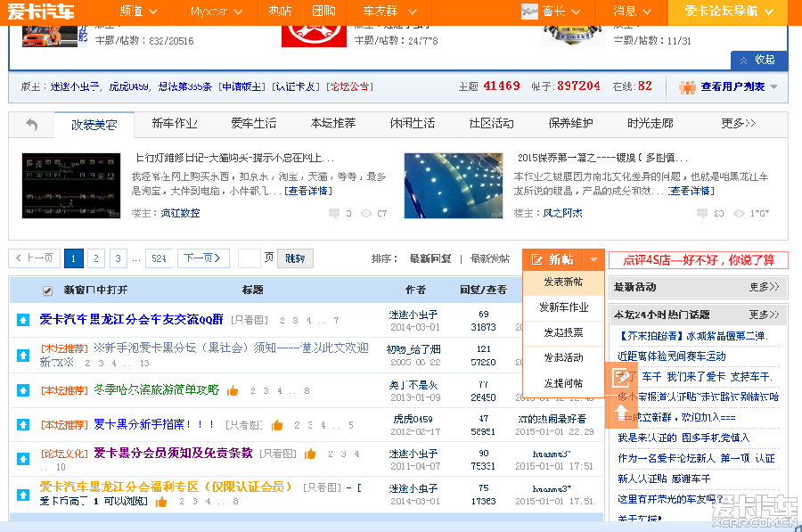Image resolution: width=802 pixels, height=532 pixels.
Task: Open the 上行灯维修日记 post thumbnail
Action: click(71, 185)
